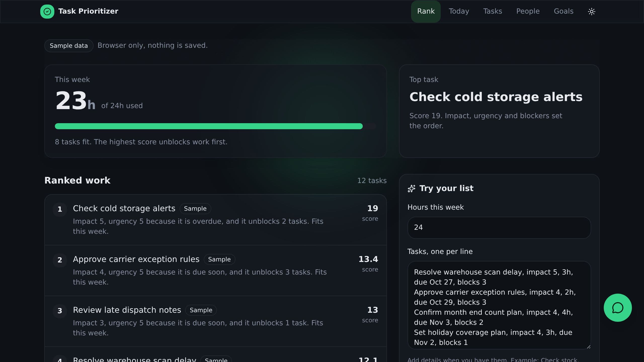
Task: Click the score value 13
Action: tap(373, 310)
